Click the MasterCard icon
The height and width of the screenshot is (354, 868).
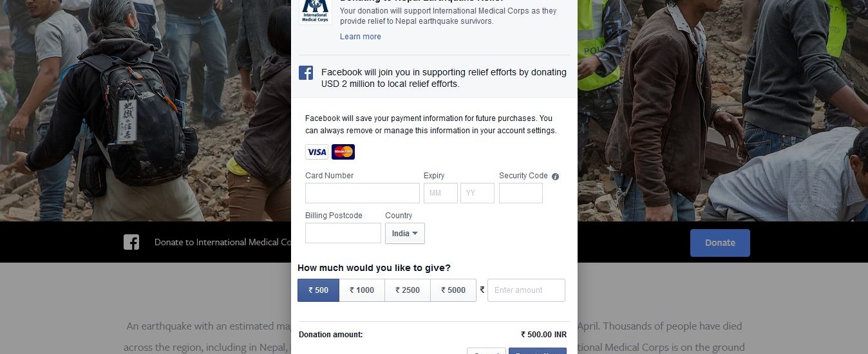(343, 152)
